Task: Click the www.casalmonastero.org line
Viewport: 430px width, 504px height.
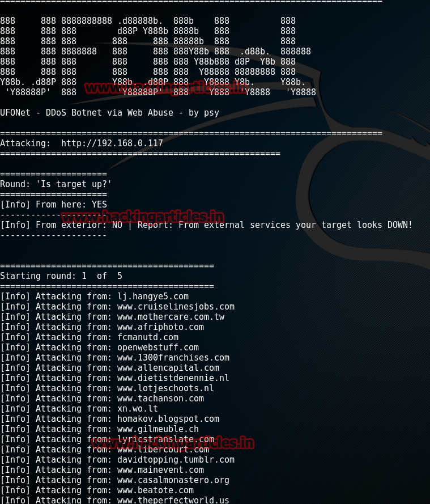Action: click(x=114, y=480)
